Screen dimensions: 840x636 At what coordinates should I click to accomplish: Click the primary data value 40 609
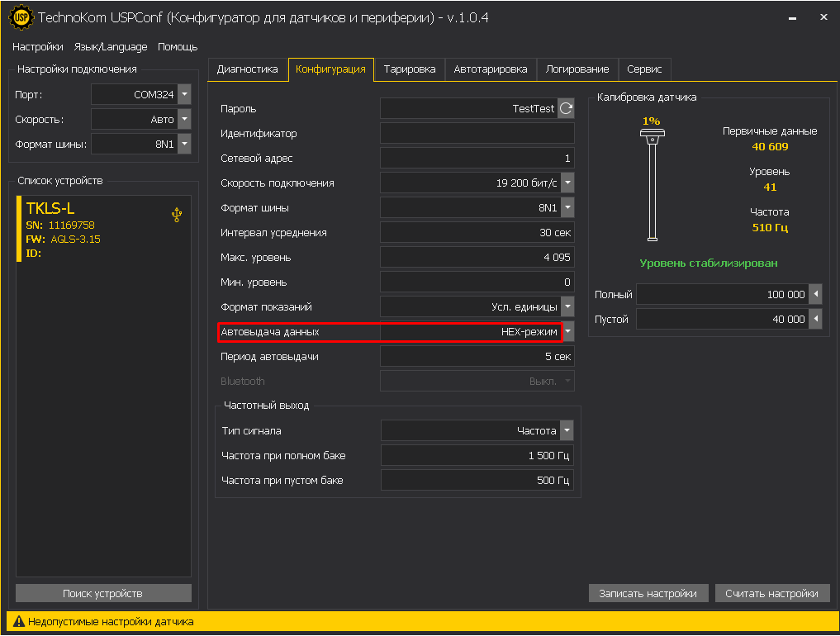point(770,146)
